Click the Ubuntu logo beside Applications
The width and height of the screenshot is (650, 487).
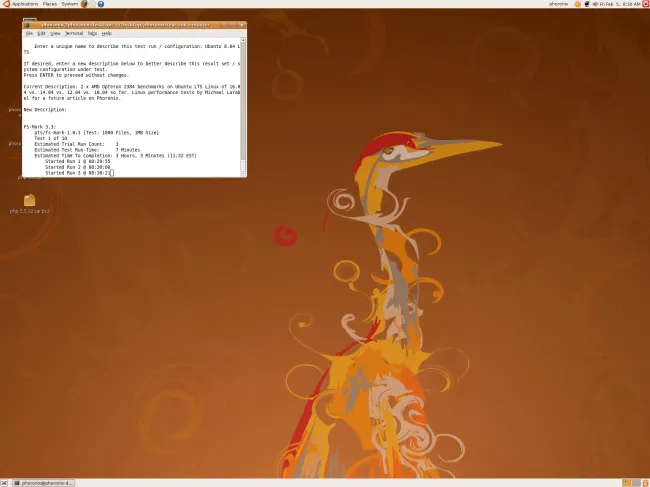click(x=4, y=4)
